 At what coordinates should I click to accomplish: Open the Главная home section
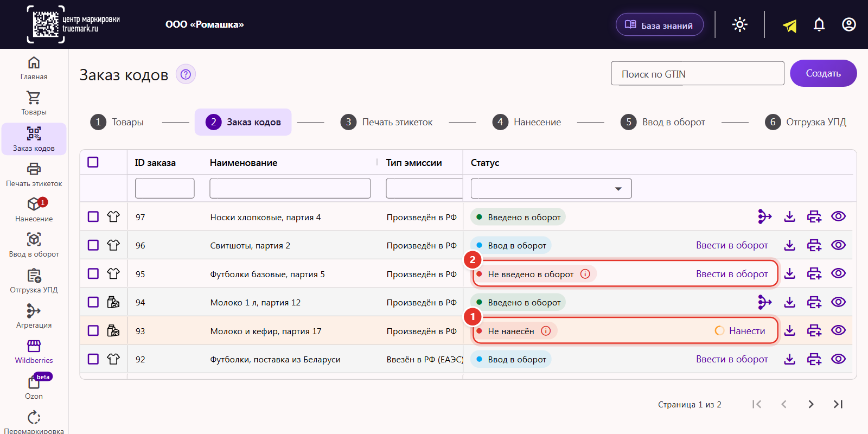click(x=34, y=68)
